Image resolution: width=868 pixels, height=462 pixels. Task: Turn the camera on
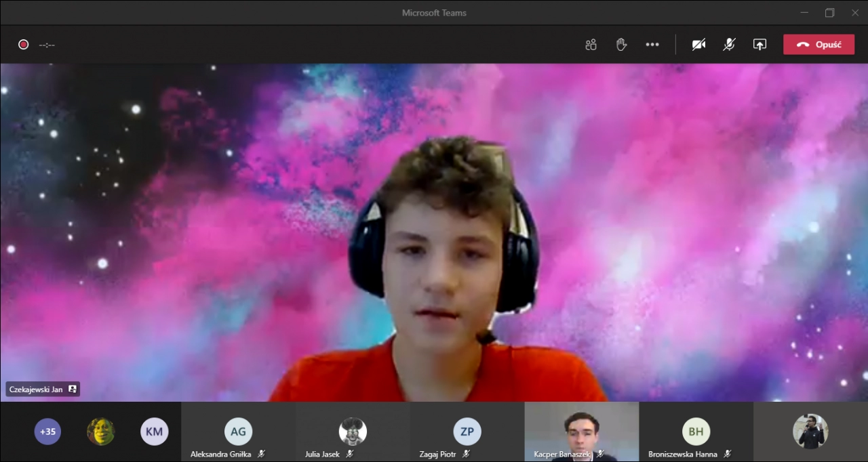coord(698,45)
